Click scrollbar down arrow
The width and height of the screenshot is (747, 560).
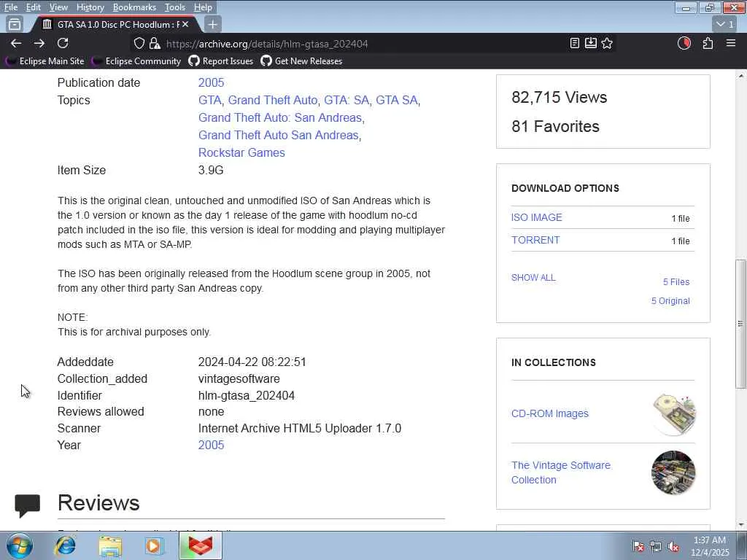[741, 525]
